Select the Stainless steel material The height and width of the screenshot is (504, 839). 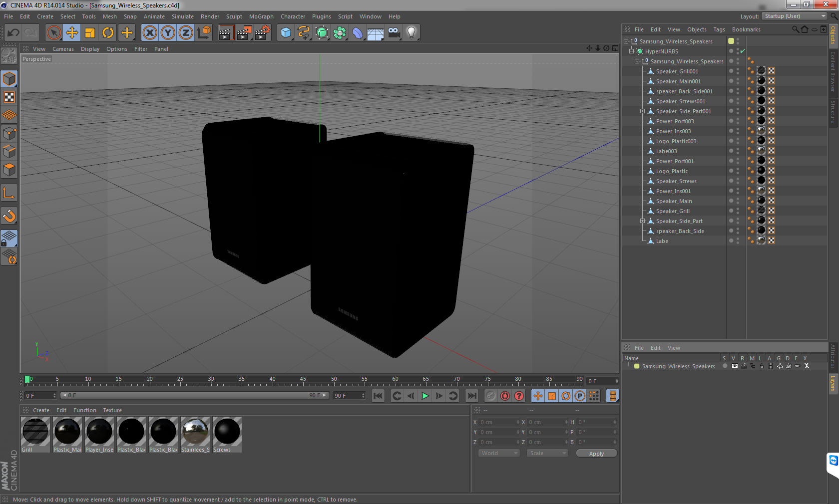(x=195, y=435)
